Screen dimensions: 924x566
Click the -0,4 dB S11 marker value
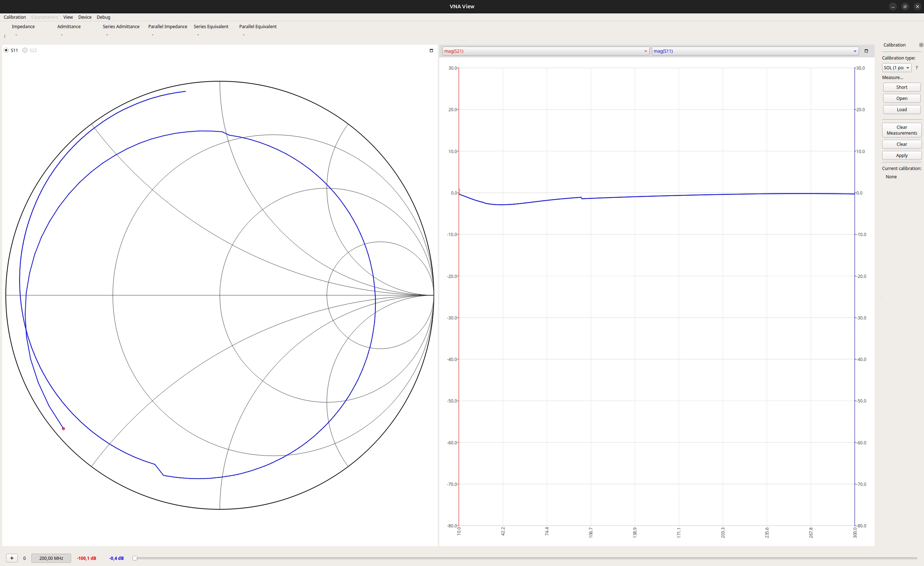(116, 558)
